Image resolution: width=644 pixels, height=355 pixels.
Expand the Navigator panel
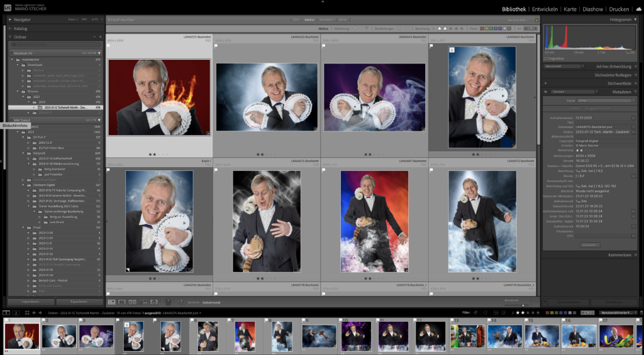coord(10,19)
